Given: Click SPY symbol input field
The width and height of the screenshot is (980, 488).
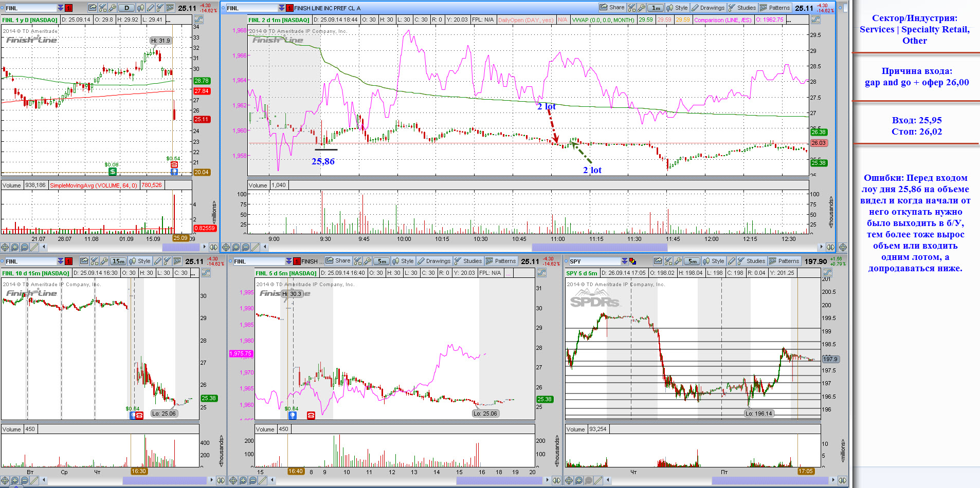Looking at the screenshot, I should point(595,261).
